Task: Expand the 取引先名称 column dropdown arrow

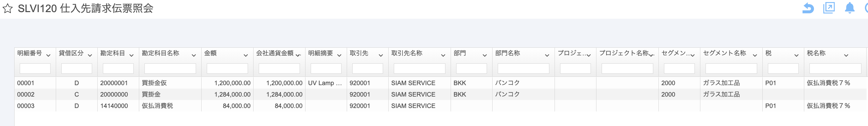Action: click(443, 55)
